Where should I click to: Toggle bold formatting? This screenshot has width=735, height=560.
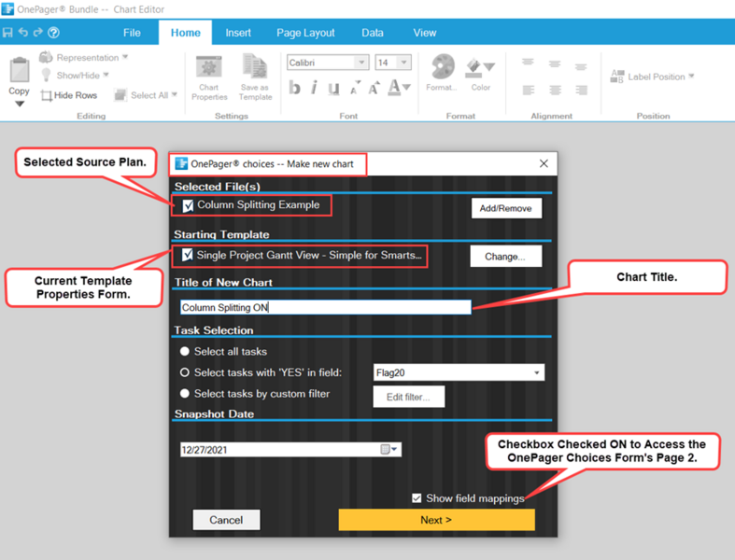[294, 88]
